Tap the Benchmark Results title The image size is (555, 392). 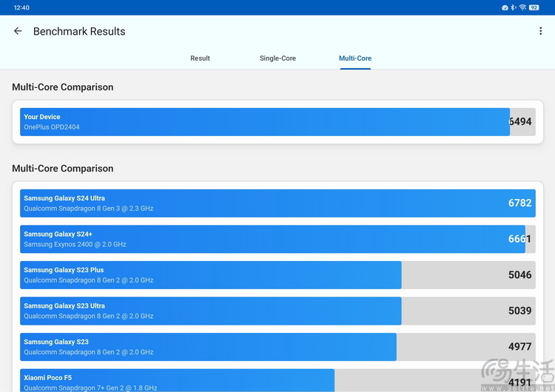click(x=79, y=31)
